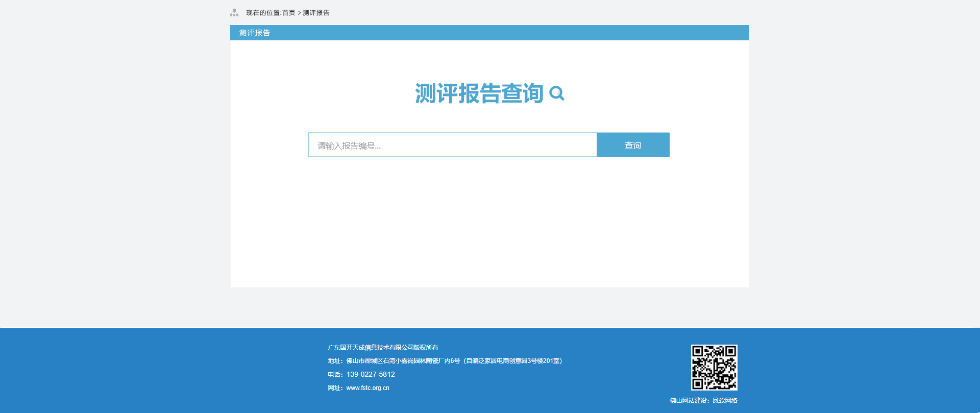The height and width of the screenshot is (413, 980).
Task: Click the phone number 139-0227-5812
Action: click(371, 374)
